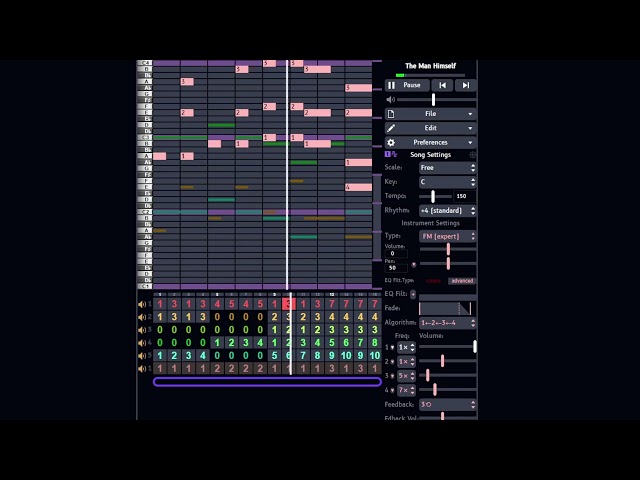The width and height of the screenshot is (640, 480).
Task: Open the Key dropdown showing C
Action: tap(447, 182)
